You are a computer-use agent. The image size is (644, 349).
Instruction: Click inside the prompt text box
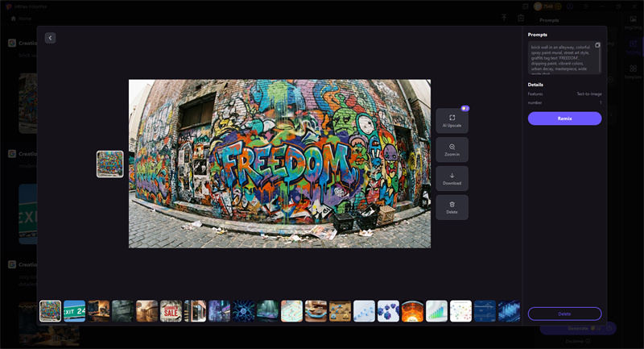click(x=562, y=58)
